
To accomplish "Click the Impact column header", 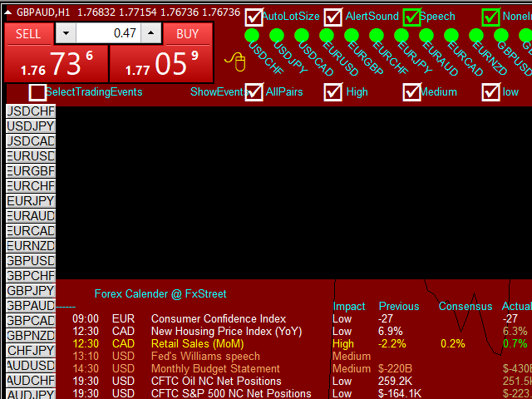I will 349,307.
